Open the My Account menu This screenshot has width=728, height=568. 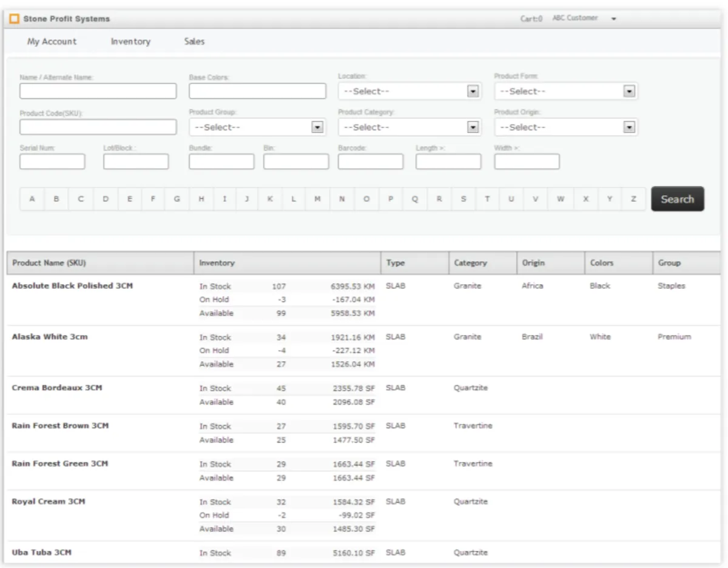coord(52,42)
